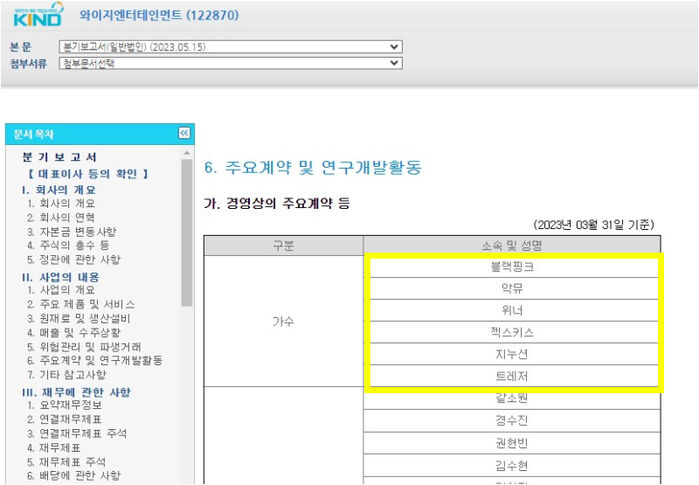Select II. 사업의 내용 heading
The width and height of the screenshot is (699, 485).
(x=60, y=277)
